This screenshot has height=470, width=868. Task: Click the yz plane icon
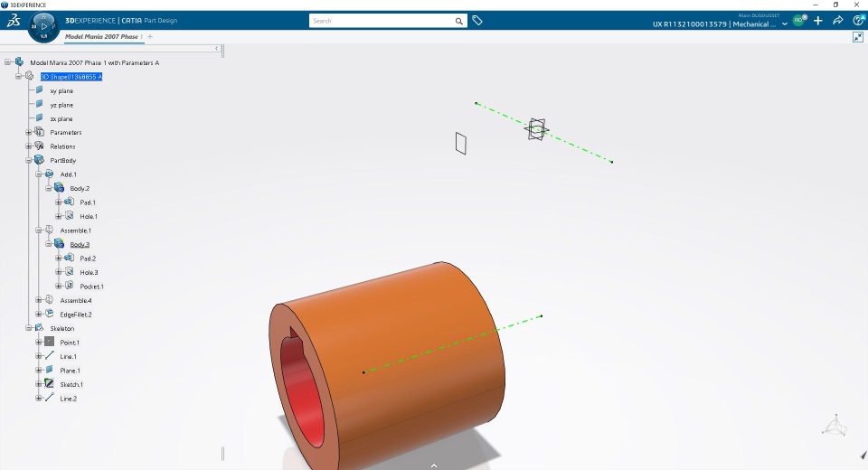tap(39, 104)
